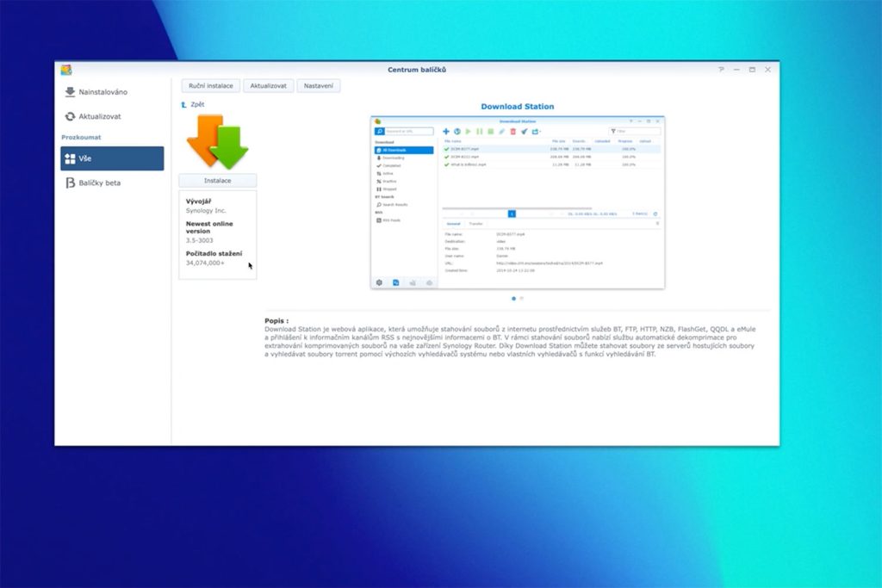The height and width of the screenshot is (588, 882).
Task: Select the first screenshot pagination dot
Action: pos(513,299)
